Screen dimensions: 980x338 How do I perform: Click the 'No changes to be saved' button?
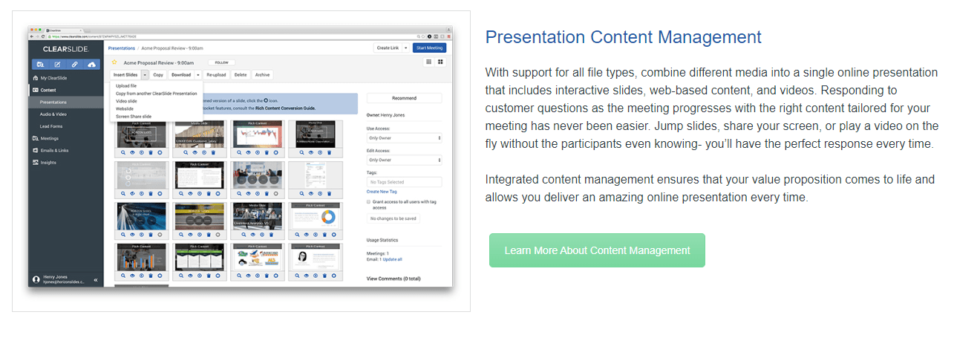(x=393, y=218)
